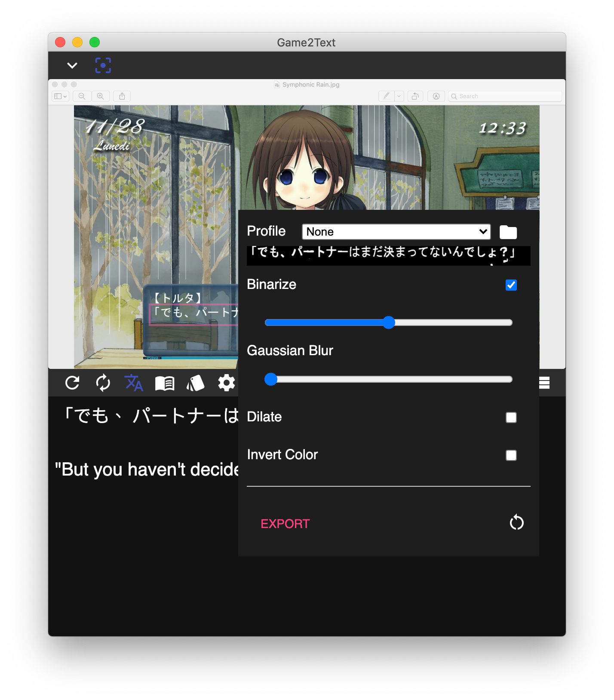Click the Preview window search field
614x700 pixels.
coord(505,96)
